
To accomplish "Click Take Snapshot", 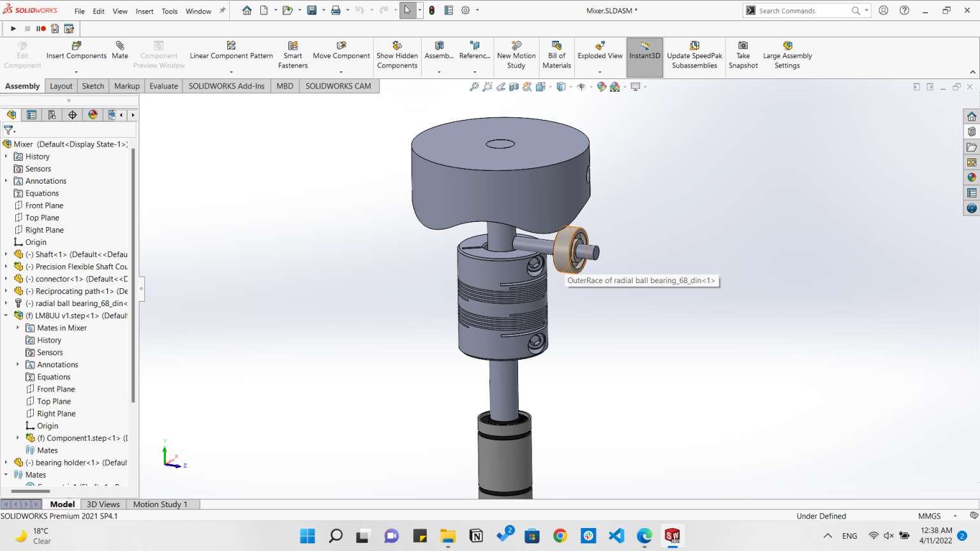I will (x=743, y=55).
